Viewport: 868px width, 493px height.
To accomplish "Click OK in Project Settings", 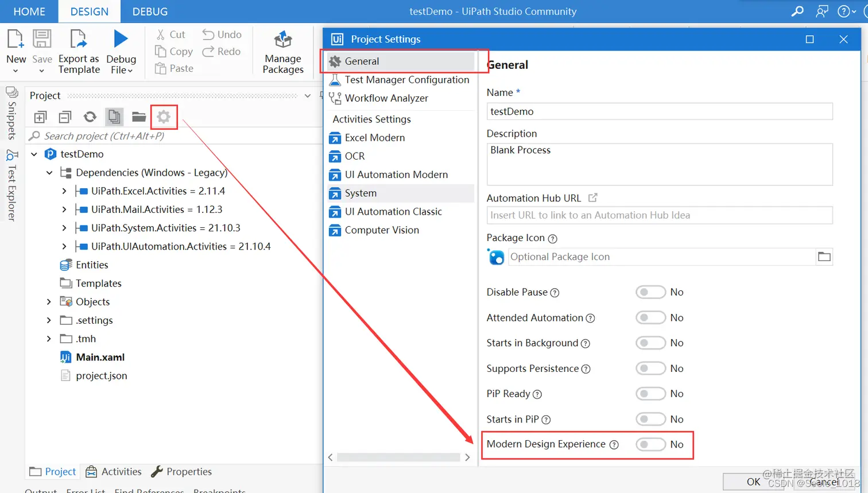I will point(753,482).
